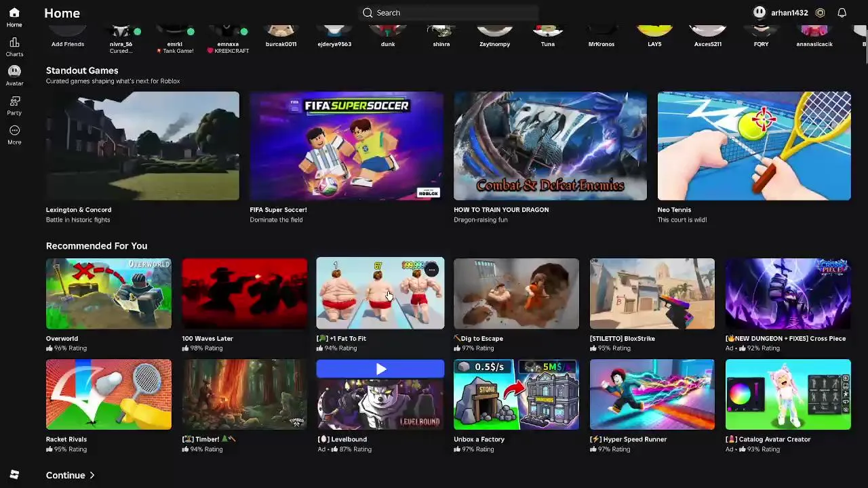
Task: Click the Overworld title text
Action: click(x=62, y=339)
